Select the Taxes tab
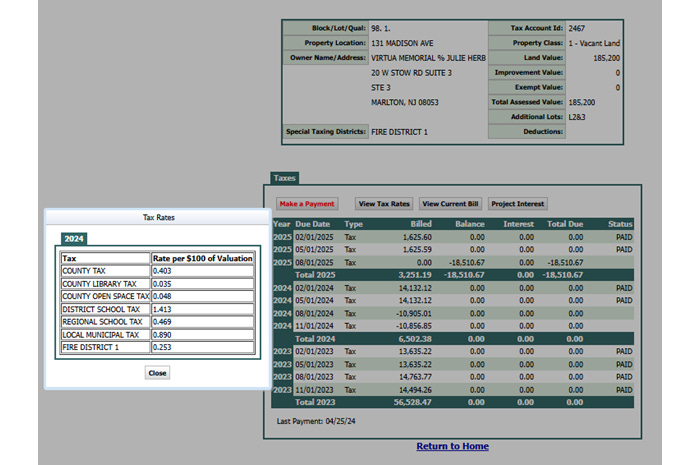The height and width of the screenshot is (465, 700). (x=284, y=178)
